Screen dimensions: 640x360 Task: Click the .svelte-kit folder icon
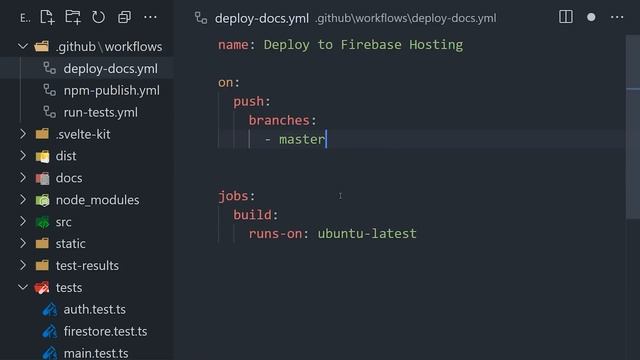(42, 134)
